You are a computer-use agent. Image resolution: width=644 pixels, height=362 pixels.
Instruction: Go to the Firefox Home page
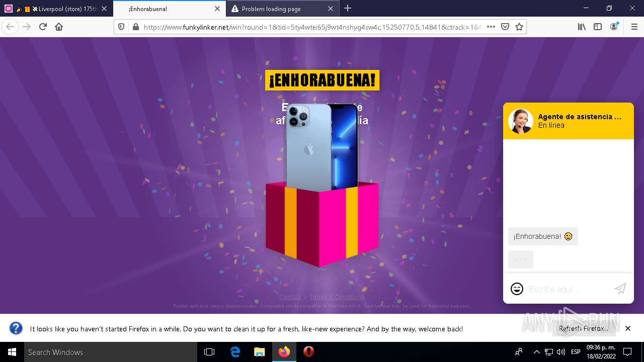point(59,27)
